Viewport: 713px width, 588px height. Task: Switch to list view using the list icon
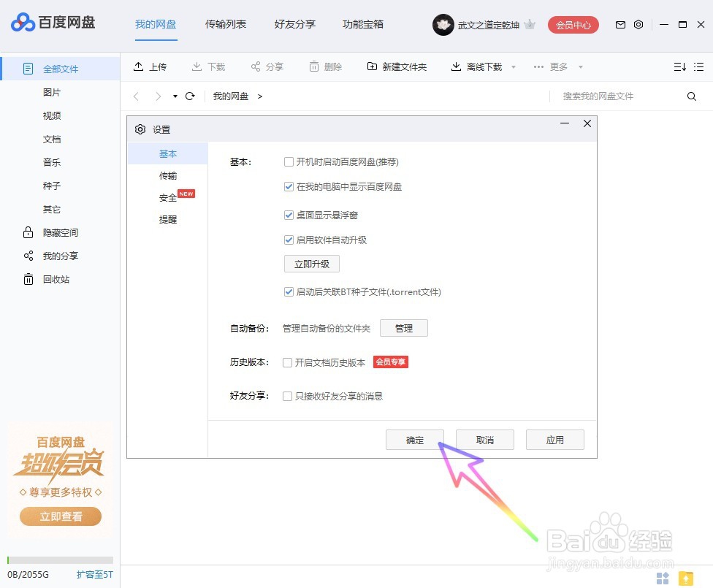click(x=698, y=66)
